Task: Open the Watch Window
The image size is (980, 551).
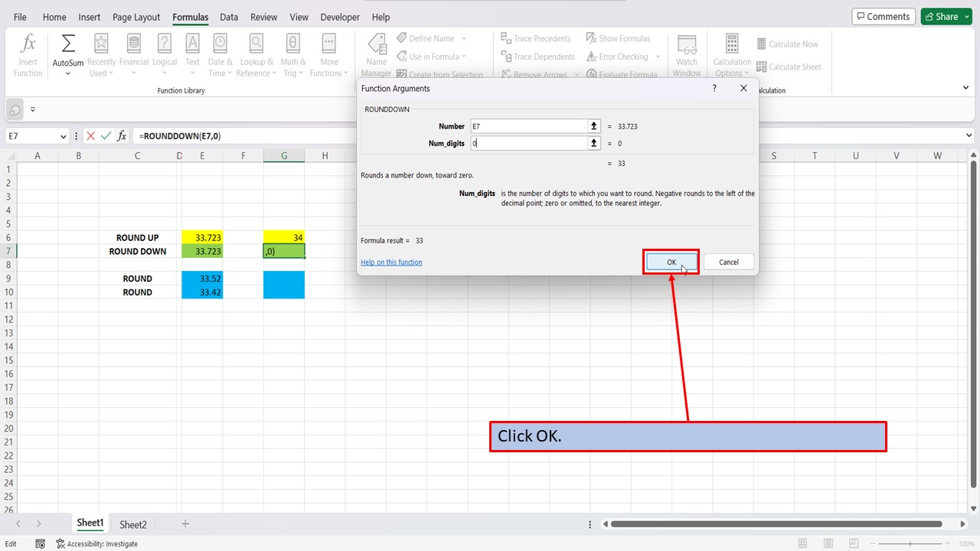Action: point(687,53)
